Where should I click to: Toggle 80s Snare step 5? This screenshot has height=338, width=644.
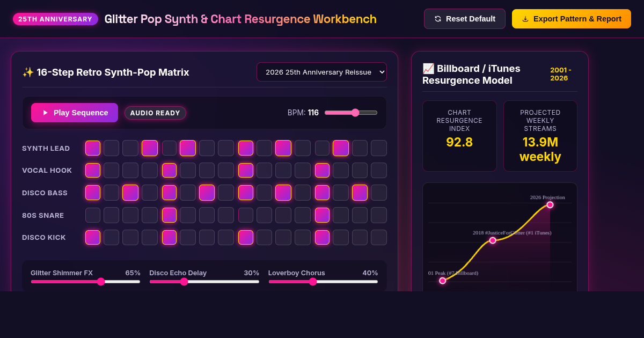click(169, 215)
